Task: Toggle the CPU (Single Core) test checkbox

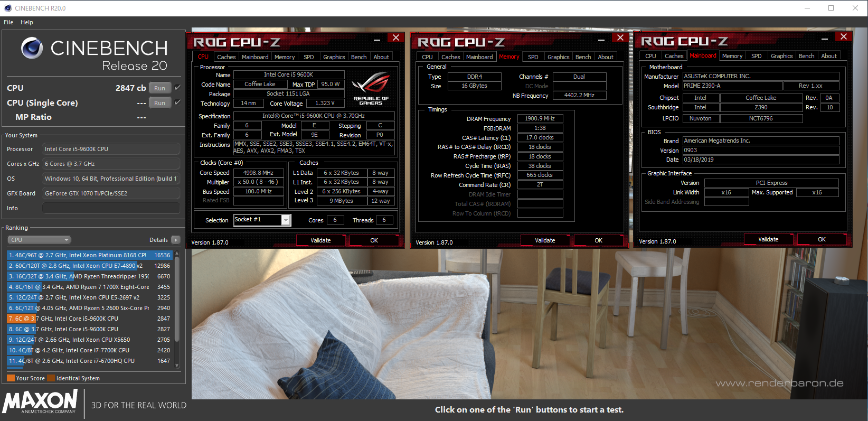Action: point(178,102)
